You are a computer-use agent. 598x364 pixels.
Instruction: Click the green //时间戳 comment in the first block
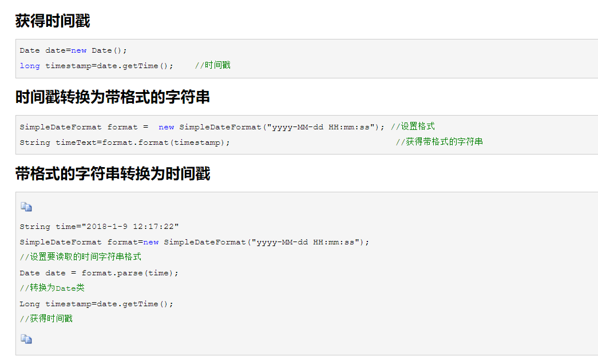213,65
